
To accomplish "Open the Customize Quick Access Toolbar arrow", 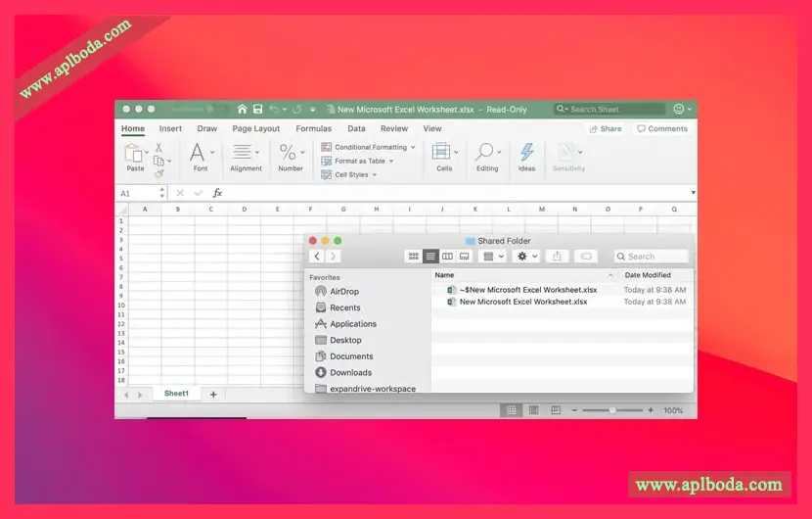I will (313, 110).
